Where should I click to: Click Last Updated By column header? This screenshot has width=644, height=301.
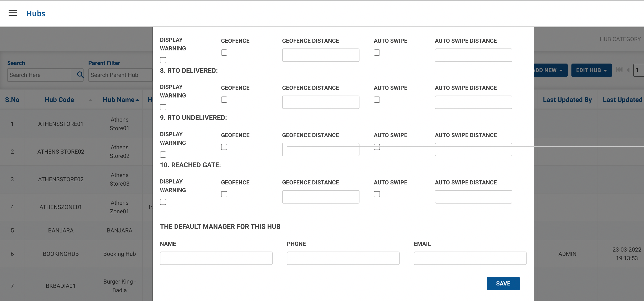[x=567, y=100]
